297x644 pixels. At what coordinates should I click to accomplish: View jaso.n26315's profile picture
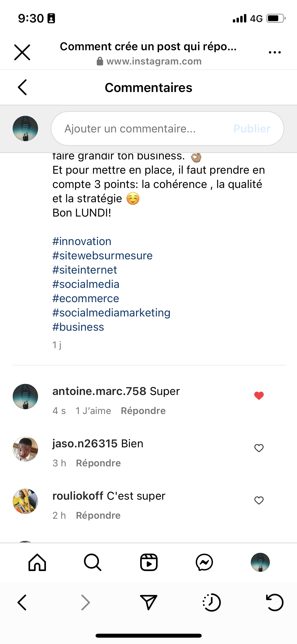25,449
